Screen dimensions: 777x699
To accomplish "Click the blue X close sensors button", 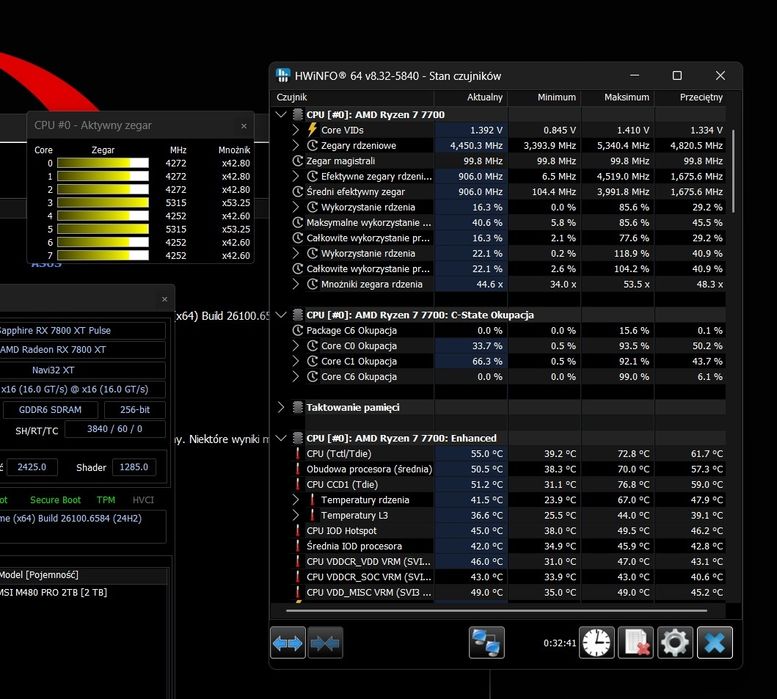I will 715,643.
